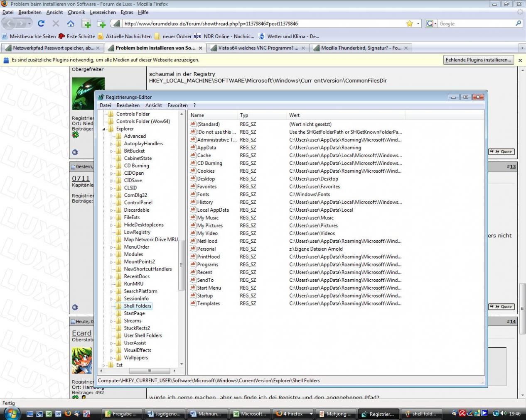Screen dimensions: 526x420
Task: Search with the Google magnifier icon
Action: click(518, 24)
